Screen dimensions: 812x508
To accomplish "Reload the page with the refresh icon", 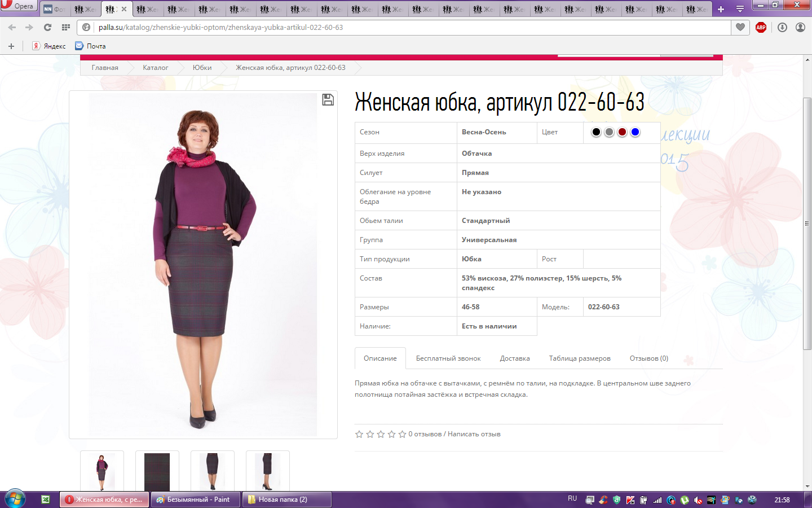I will coord(48,27).
